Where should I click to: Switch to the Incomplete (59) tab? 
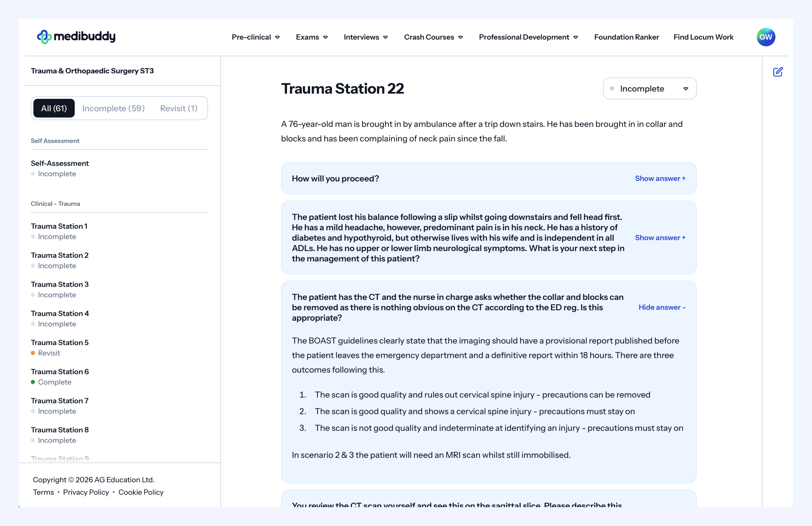[x=113, y=109]
